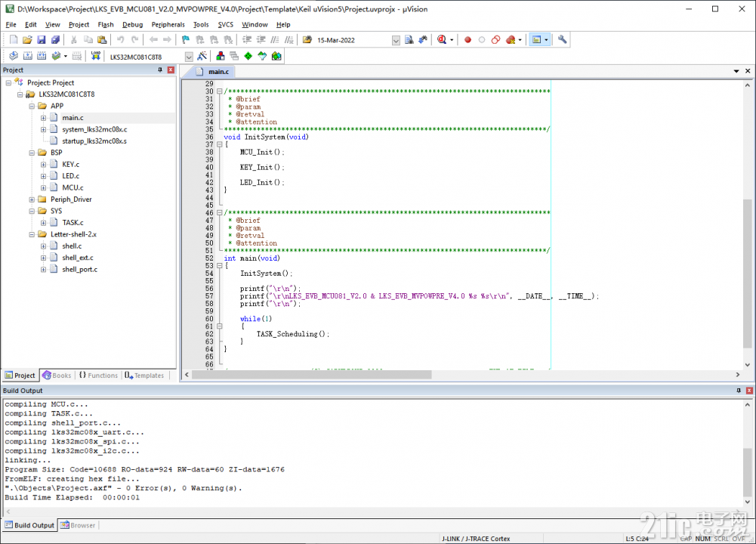Create a new file with the toolbar icon
The image size is (756, 544).
point(14,40)
